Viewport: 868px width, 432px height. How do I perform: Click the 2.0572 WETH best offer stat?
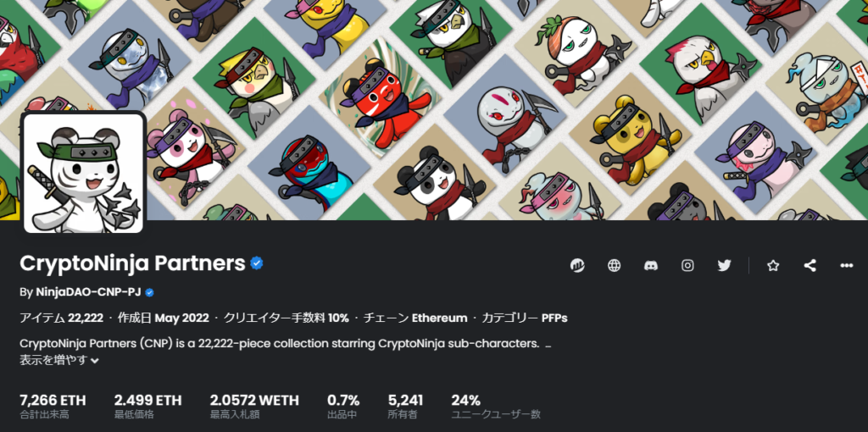coord(254,407)
